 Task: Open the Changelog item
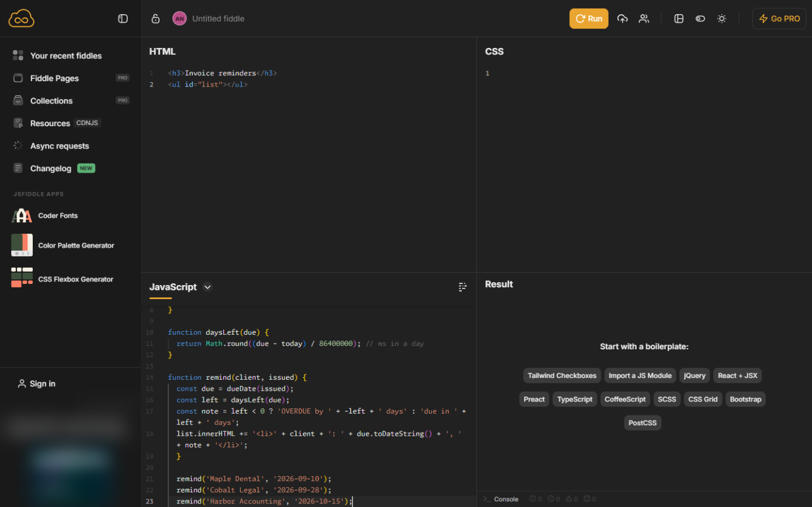[51, 168]
